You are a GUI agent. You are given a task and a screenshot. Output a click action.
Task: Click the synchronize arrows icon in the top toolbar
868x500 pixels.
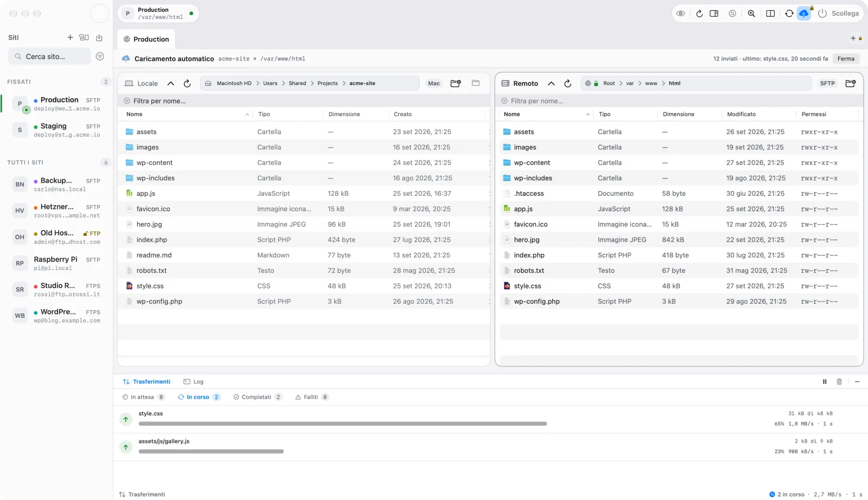tap(789, 14)
